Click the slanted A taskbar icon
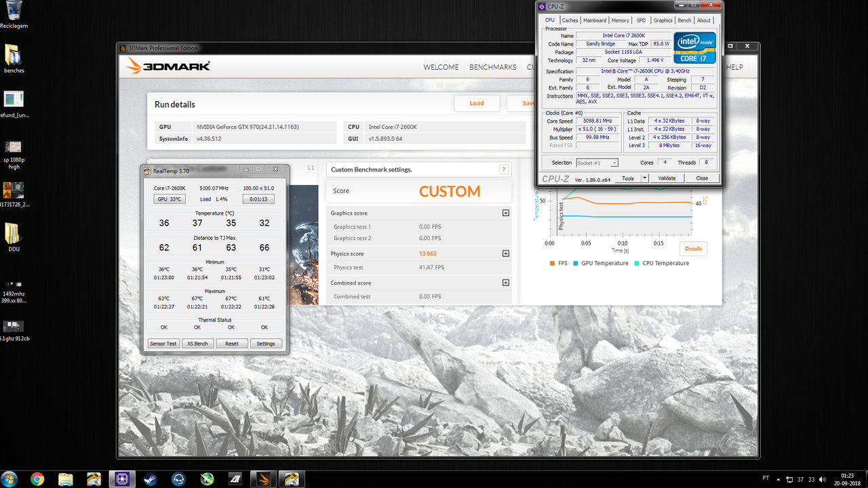The image size is (868, 488). click(235, 479)
